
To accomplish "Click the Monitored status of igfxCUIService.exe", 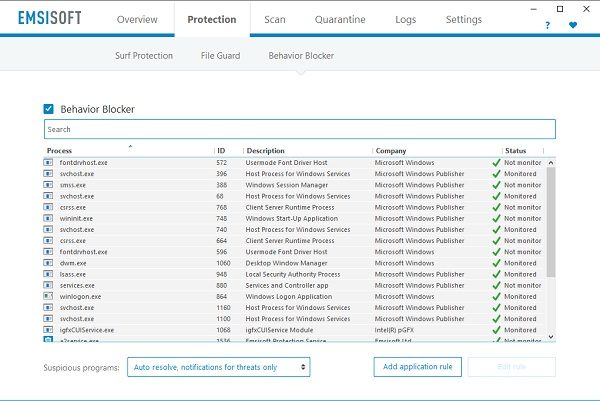I will [x=520, y=329].
